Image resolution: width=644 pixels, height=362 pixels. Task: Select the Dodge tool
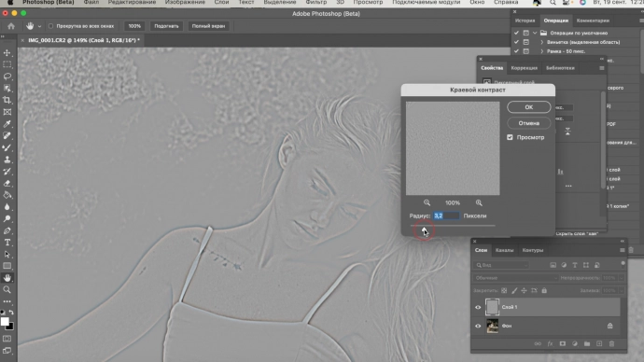7,218
